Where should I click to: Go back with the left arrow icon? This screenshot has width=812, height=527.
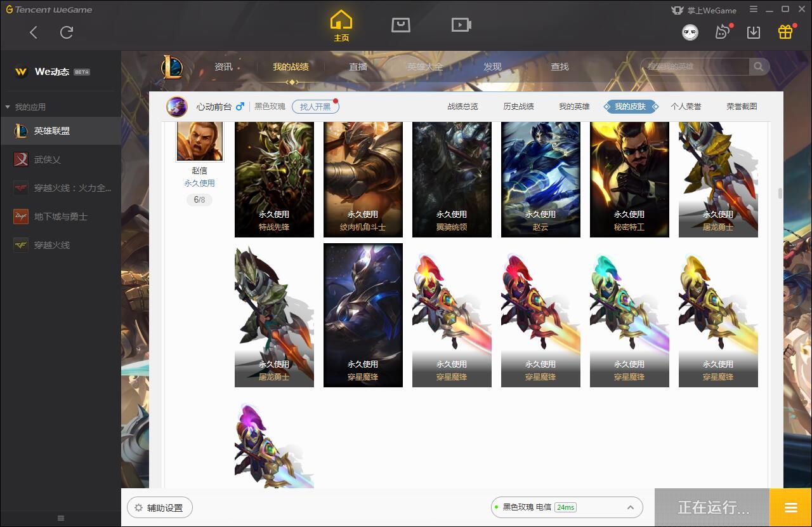click(x=34, y=32)
